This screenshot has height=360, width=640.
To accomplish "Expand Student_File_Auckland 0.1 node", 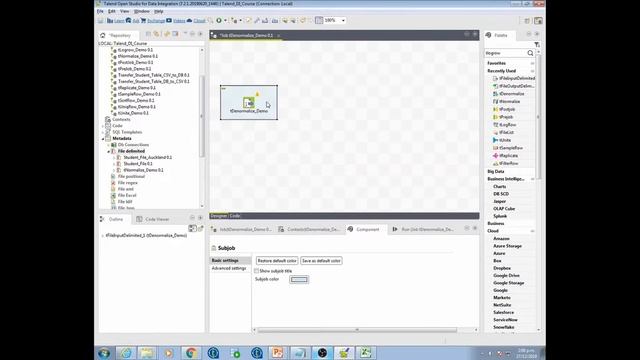I will 114,158.
